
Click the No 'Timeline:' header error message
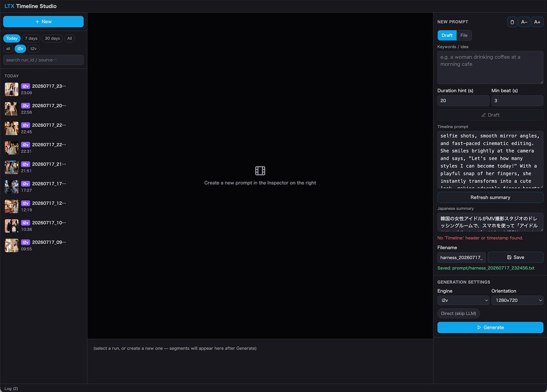pos(480,238)
